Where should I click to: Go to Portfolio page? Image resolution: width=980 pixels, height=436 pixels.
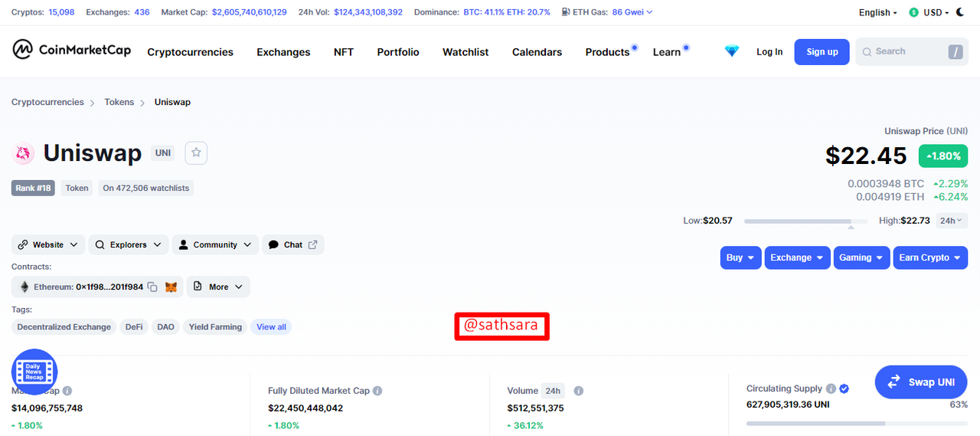pos(398,52)
